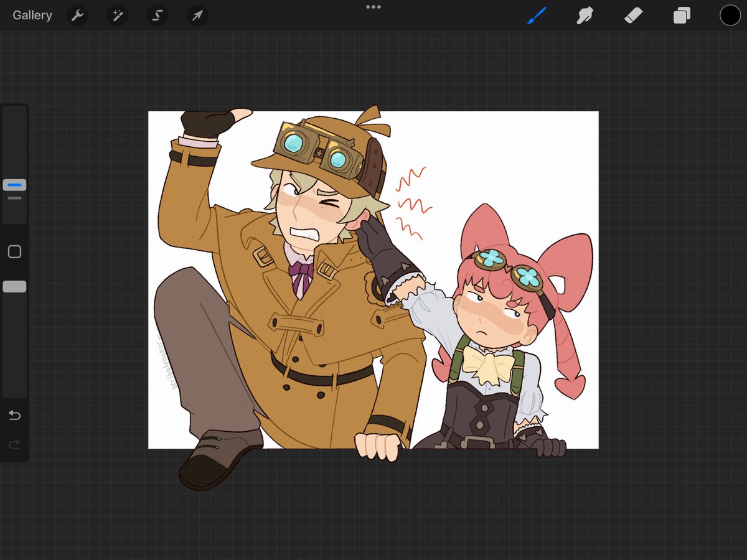This screenshot has width=747, height=560.
Task: Open the Actions wrench menu
Action: tap(77, 15)
